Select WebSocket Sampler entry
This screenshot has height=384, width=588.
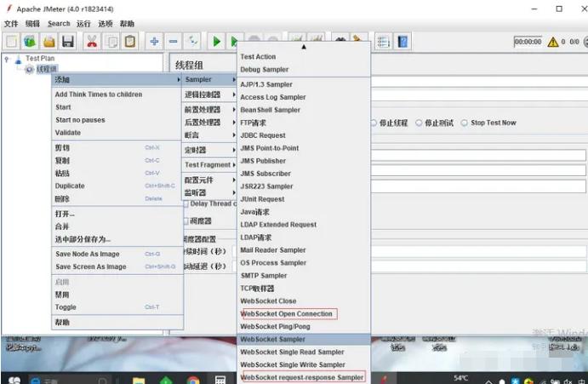(x=304, y=340)
